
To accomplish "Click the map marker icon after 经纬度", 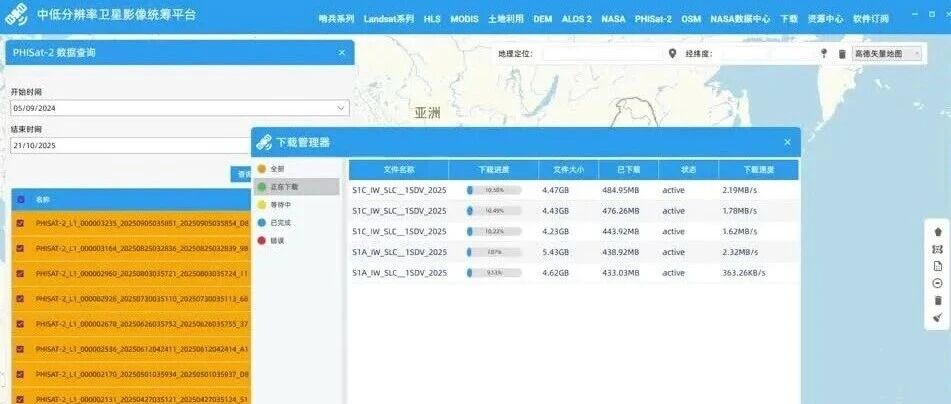I will coord(824,53).
